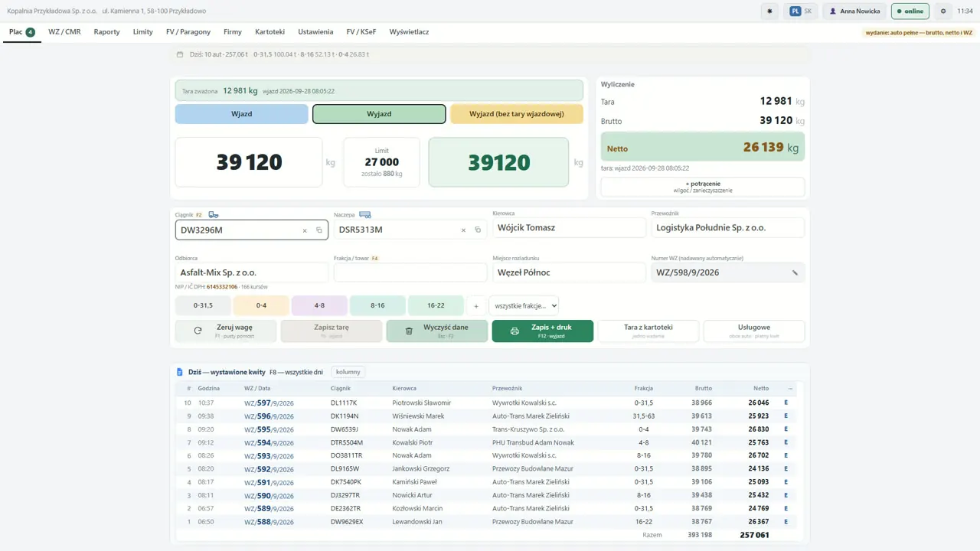Click the document icon beside Dziś wystawione kwity
This screenshot has height=551, width=980.
pyautogui.click(x=180, y=372)
